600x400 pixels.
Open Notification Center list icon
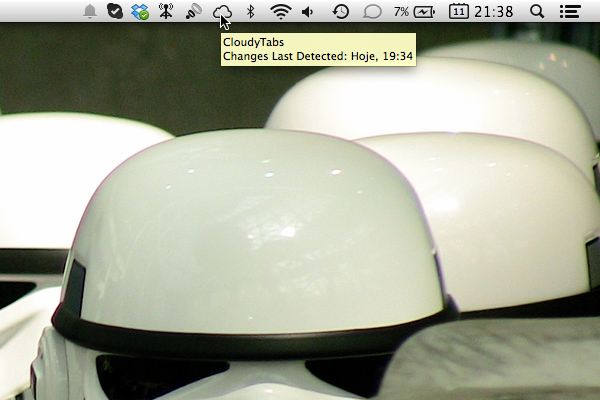[x=571, y=11]
